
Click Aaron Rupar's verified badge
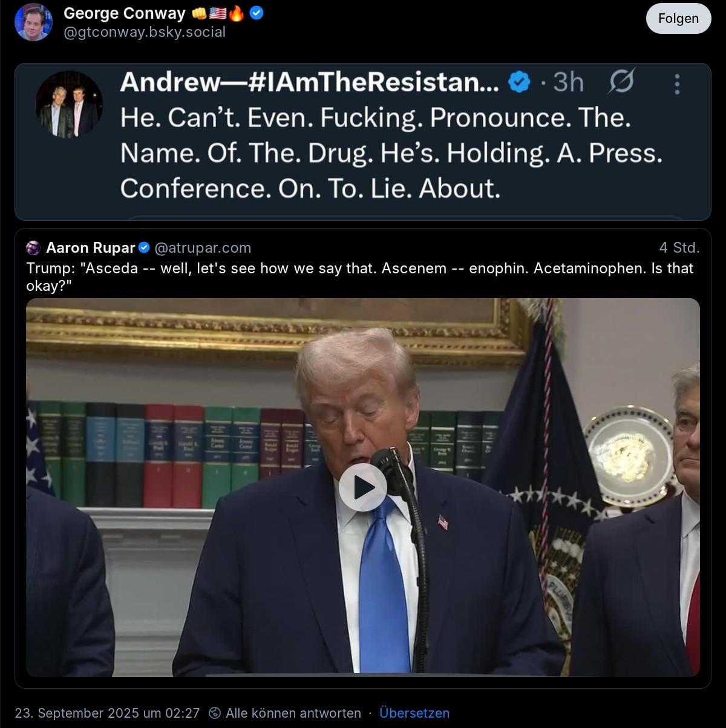[x=144, y=248]
